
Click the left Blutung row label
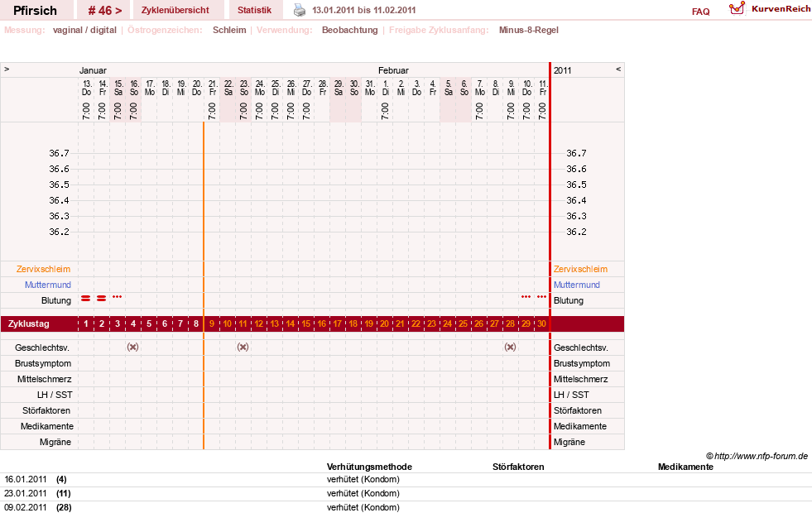(x=56, y=300)
